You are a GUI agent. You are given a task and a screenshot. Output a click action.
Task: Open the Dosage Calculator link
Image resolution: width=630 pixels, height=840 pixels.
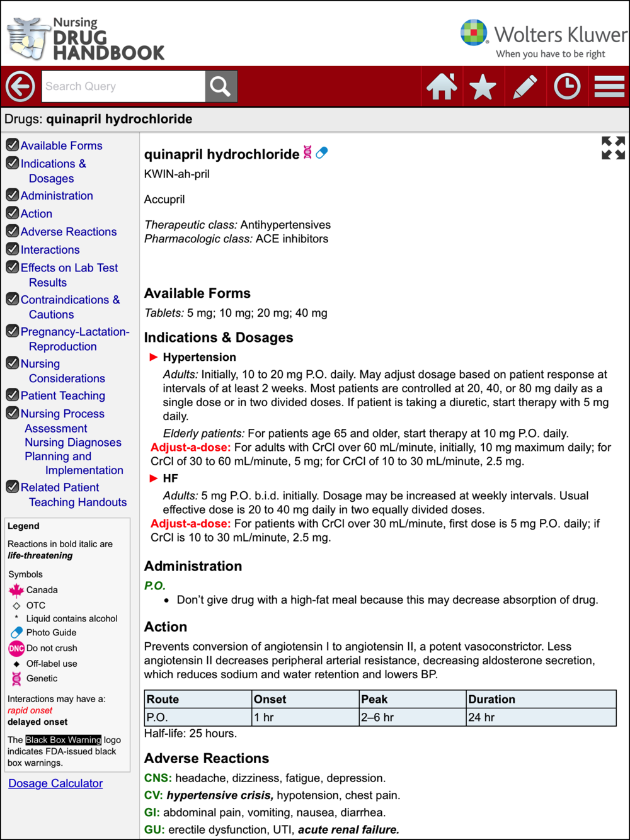pos(55,783)
